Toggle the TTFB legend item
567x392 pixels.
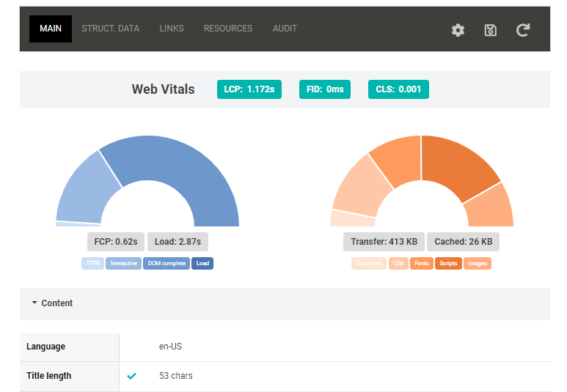coord(93,263)
